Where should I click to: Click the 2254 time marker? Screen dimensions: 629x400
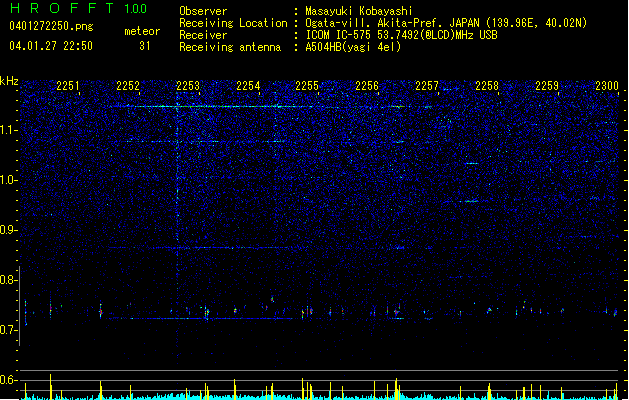coord(248,86)
